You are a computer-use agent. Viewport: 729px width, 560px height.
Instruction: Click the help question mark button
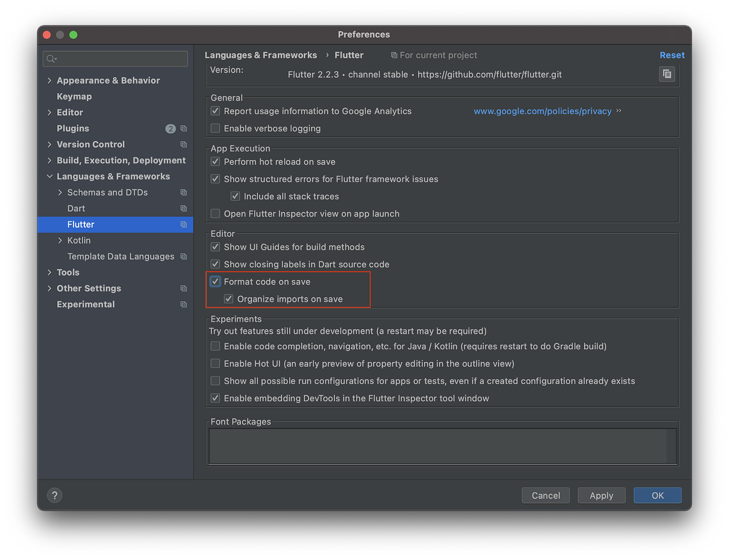[55, 495]
